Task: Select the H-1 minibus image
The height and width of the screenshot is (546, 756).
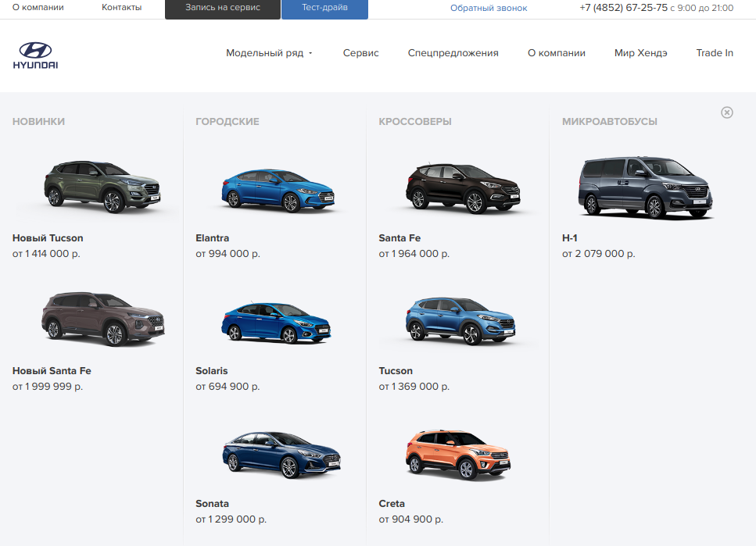Action: 645,187
